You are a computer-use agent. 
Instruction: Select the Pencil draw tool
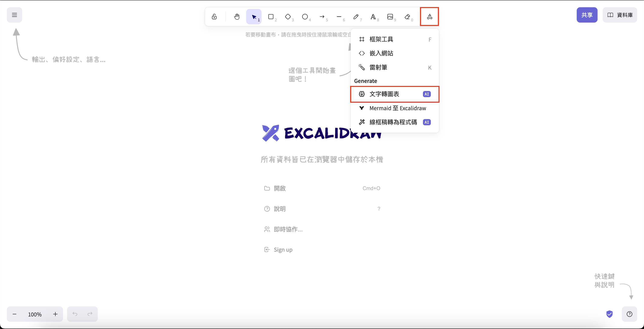[356, 17]
